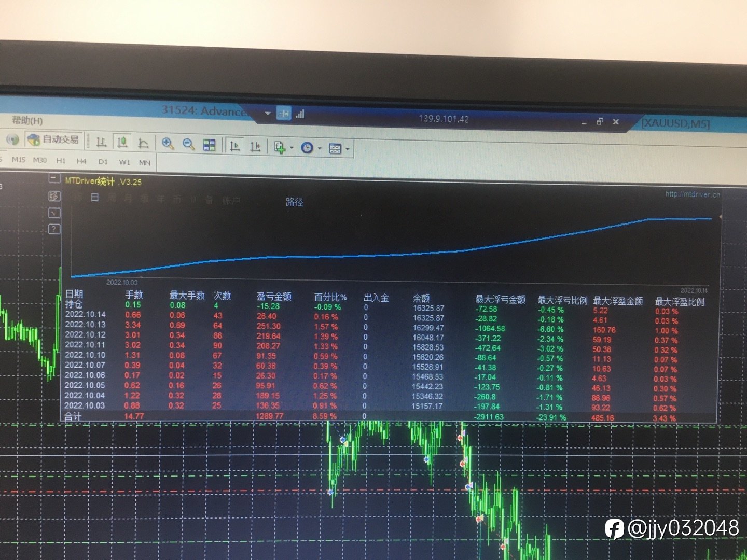
Task: Click the connection signal bars icon
Action: [300, 114]
